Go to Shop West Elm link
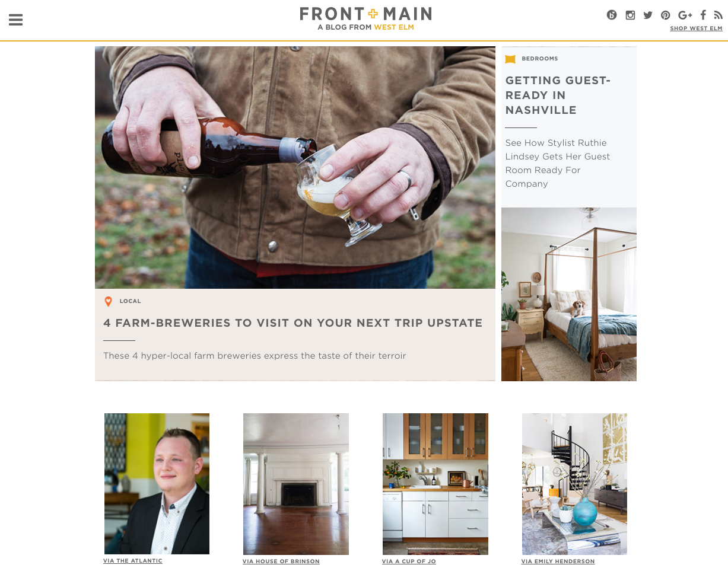This screenshot has height=568, width=728. point(696,28)
